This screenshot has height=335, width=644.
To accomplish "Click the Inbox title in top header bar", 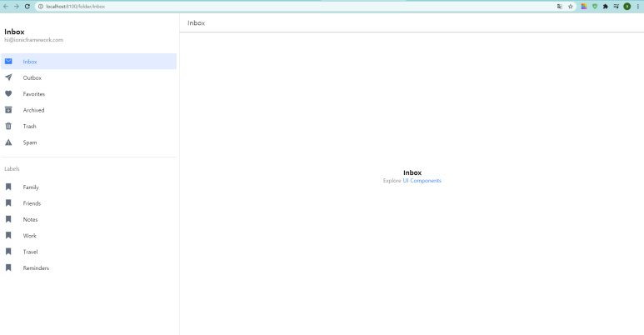I will [197, 23].
